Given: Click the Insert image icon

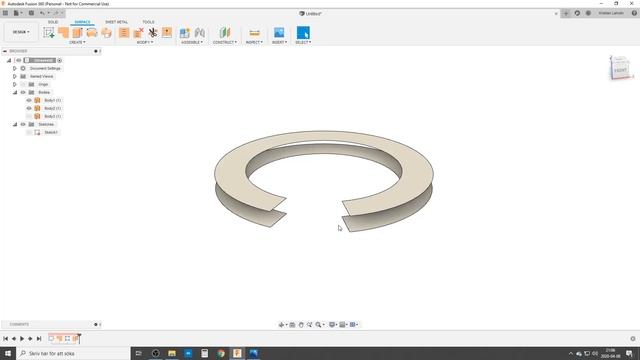Looking at the screenshot, I should pyautogui.click(x=279, y=33).
